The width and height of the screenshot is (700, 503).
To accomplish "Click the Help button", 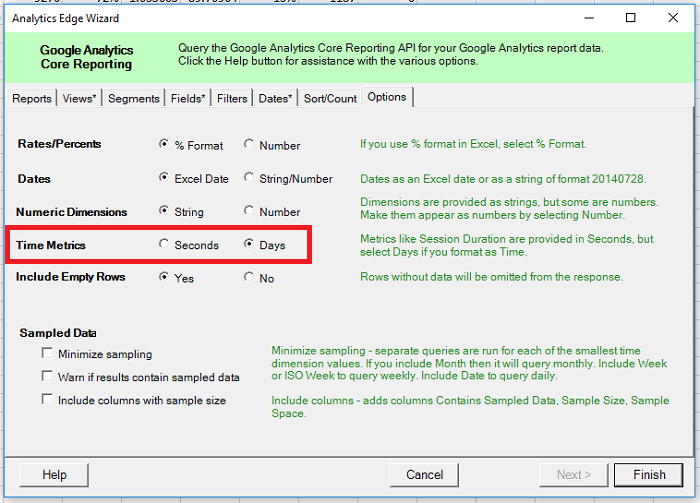I will point(54,475).
